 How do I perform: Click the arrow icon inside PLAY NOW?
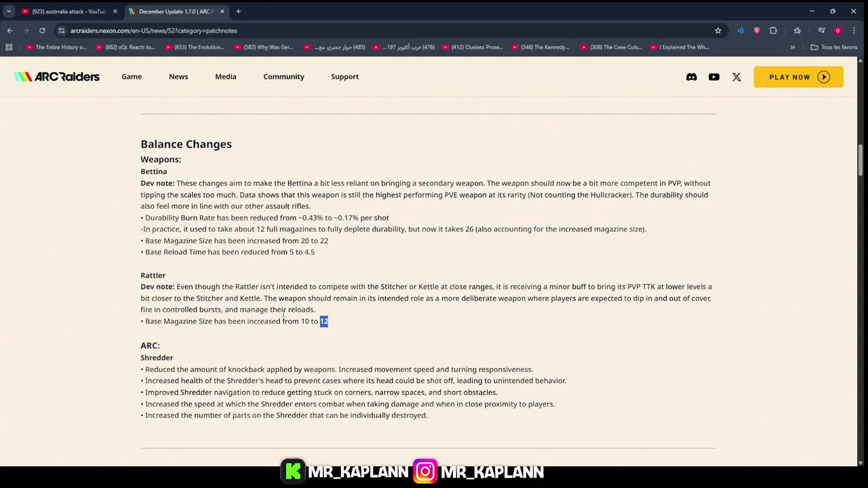[823, 77]
